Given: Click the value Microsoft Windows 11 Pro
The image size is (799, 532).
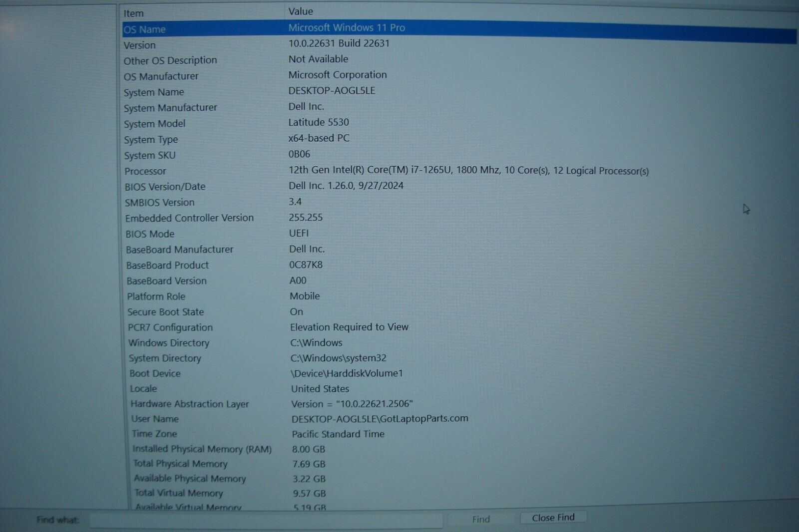Looking at the screenshot, I should click(x=347, y=27).
